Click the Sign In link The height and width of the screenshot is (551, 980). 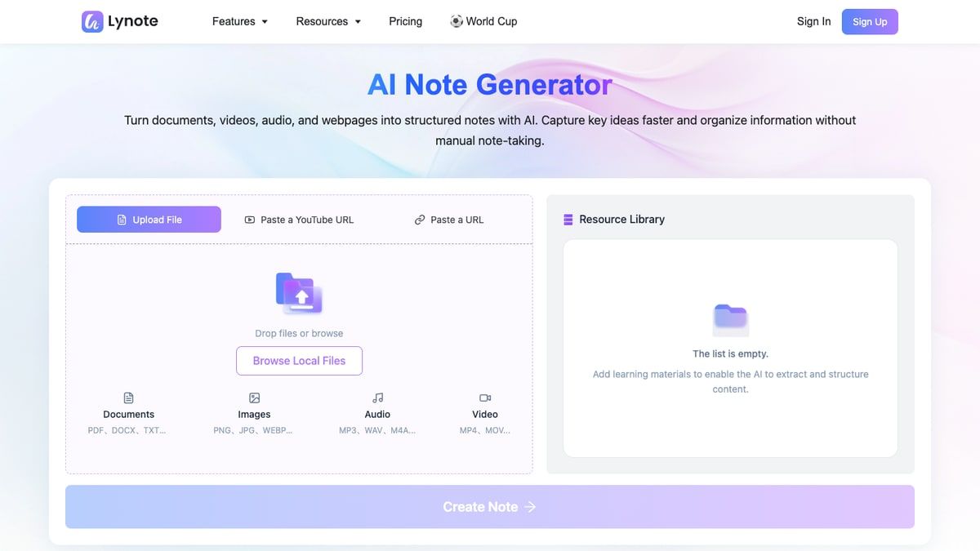tap(813, 21)
